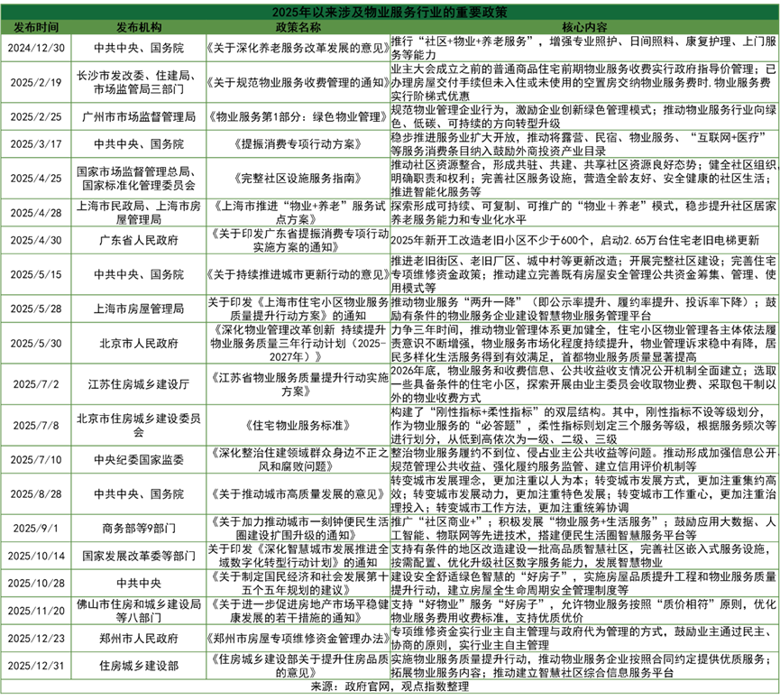
Task: Click last data row cell under '发布机构'
Action: point(139,666)
